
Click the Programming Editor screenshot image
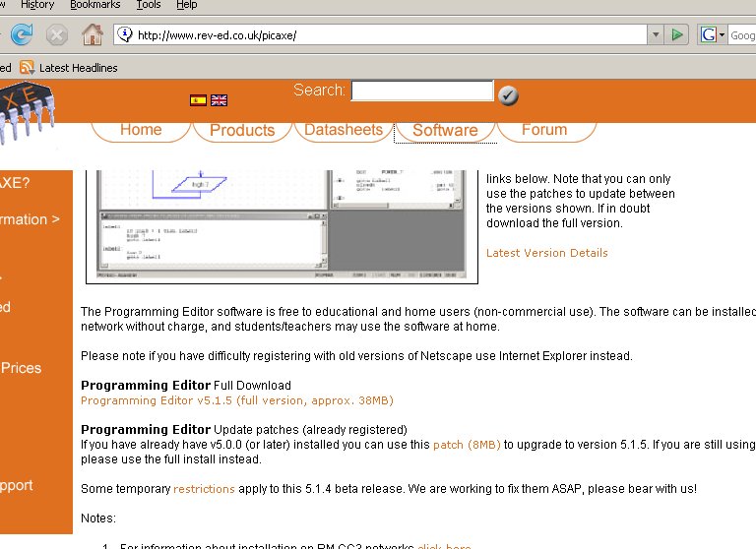point(282,226)
